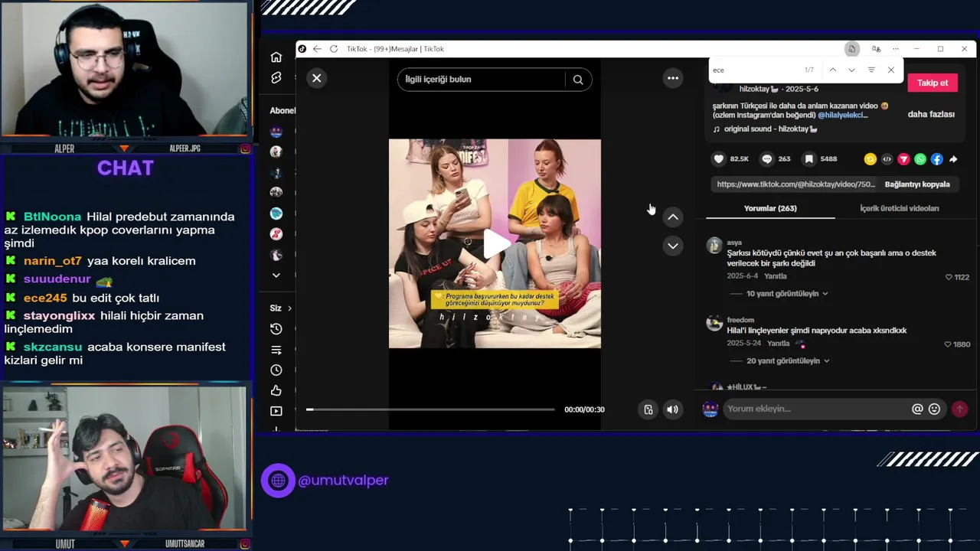
Task: Send to friends via red paper-plane icon
Action: click(x=903, y=159)
